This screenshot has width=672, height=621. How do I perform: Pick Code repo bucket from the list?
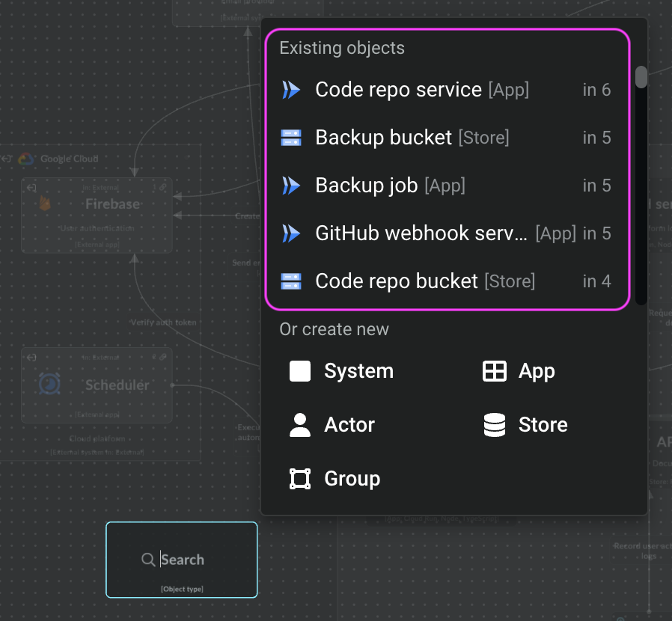coord(397,281)
